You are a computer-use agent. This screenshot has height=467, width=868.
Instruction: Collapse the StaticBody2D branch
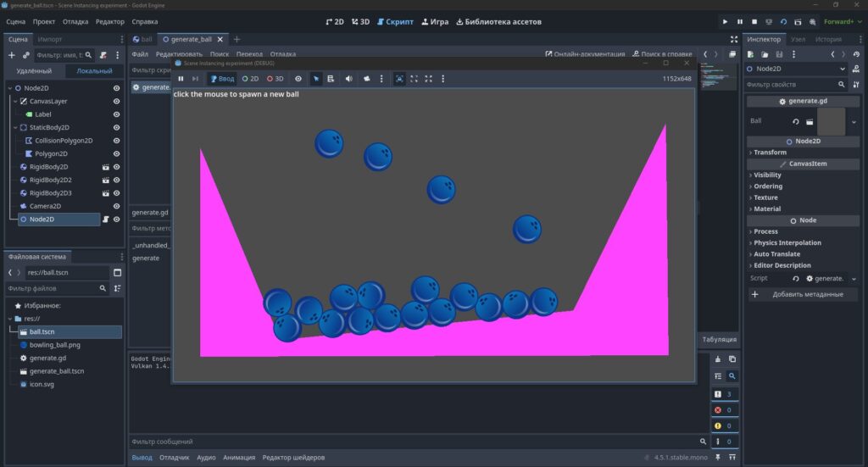point(15,127)
